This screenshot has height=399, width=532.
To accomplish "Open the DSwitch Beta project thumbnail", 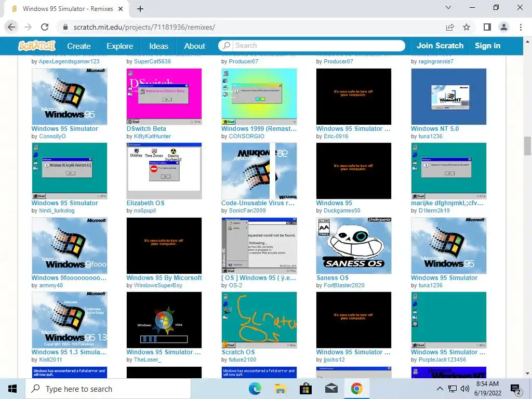I will [164, 97].
